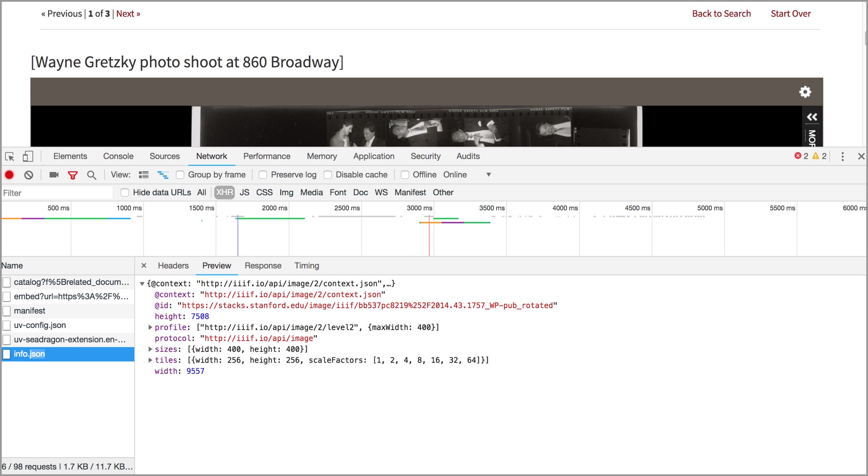Click the Filter text input field
The width and height of the screenshot is (868, 476).
[x=57, y=193]
